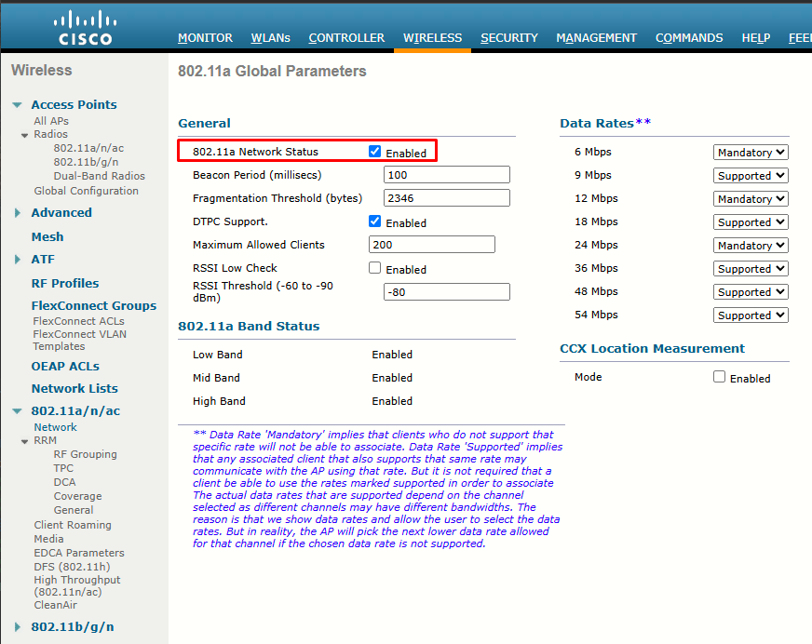Open RF Profiles link
The image size is (812, 644).
(x=65, y=283)
